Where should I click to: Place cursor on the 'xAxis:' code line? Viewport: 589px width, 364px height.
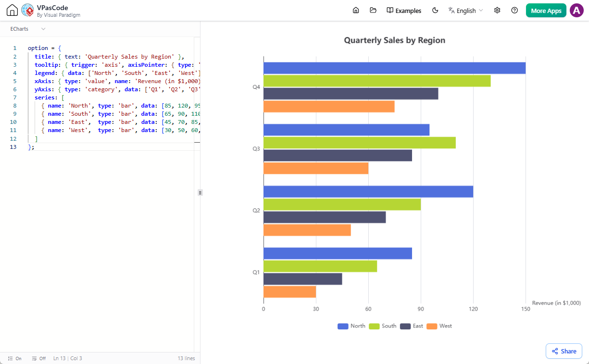pyautogui.click(x=117, y=81)
